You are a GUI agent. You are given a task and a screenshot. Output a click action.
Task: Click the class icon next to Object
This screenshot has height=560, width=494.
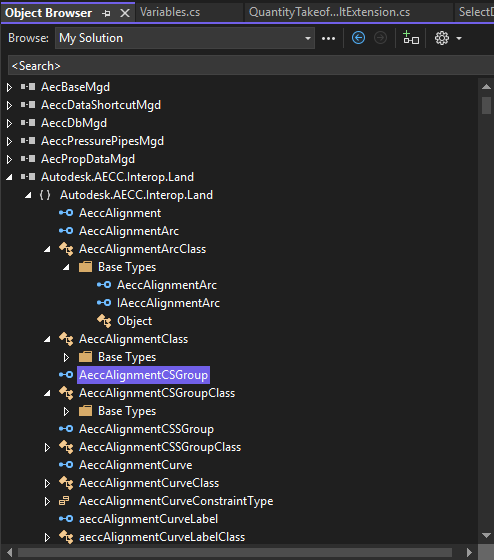pos(104,321)
